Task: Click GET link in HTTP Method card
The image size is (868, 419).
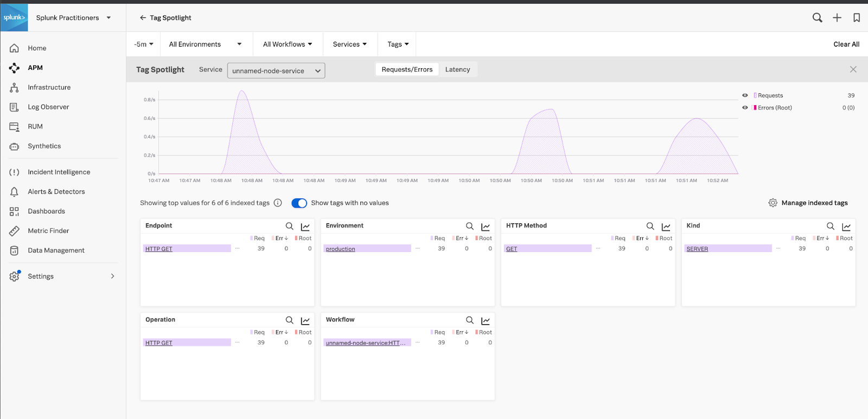Action: [x=512, y=249]
